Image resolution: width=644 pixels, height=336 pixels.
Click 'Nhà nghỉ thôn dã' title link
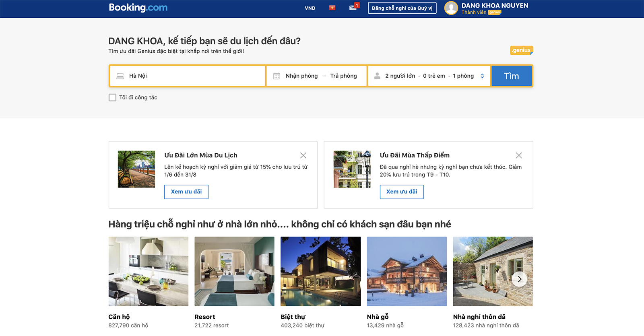coord(479,317)
